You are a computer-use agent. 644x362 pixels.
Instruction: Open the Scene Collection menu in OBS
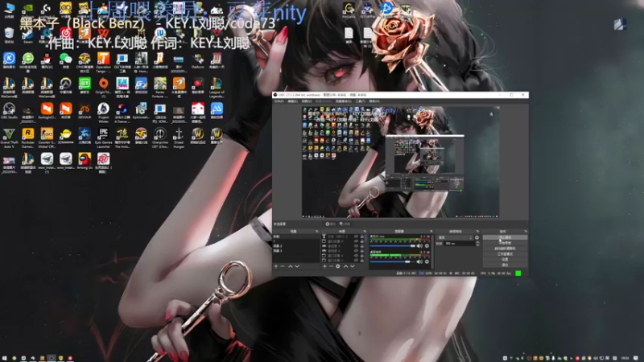tap(344, 101)
